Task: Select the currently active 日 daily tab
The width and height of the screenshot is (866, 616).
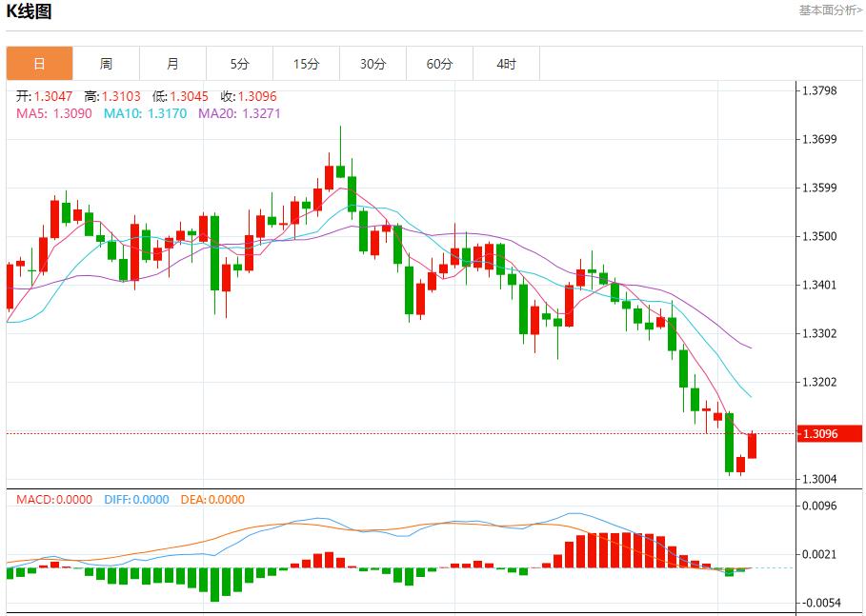Action: point(39,63)
